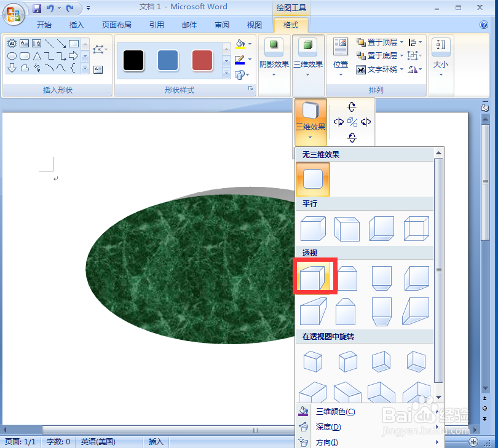This screenshot has height=448, width=498.
Task: Click the edit shape points icon
Action: tap(100, 50)
